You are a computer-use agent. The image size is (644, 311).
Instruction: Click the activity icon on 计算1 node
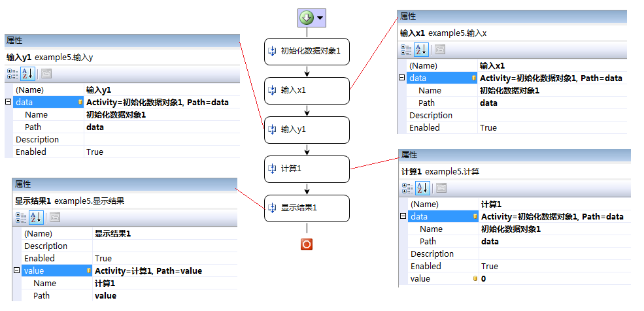coord(272,169)
